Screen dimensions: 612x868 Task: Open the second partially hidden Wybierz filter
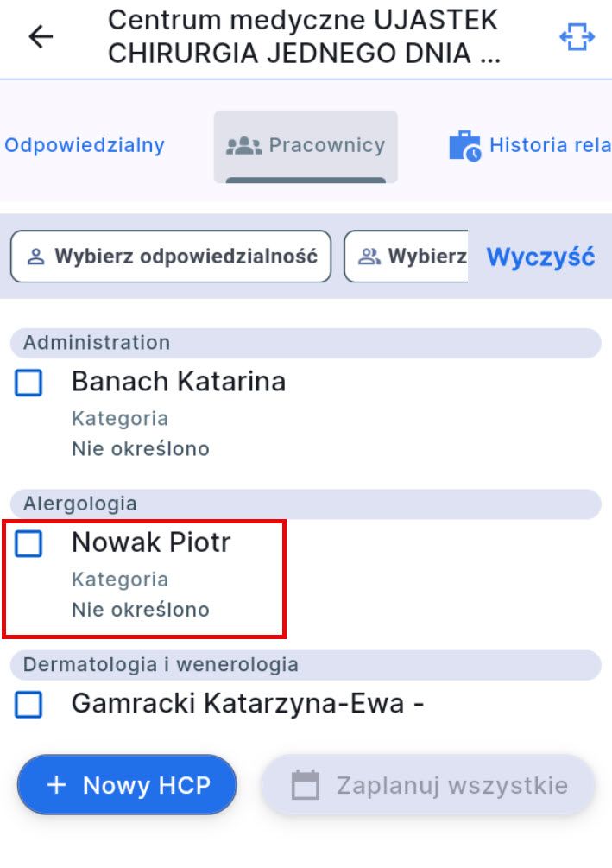[x=407, y=257]
